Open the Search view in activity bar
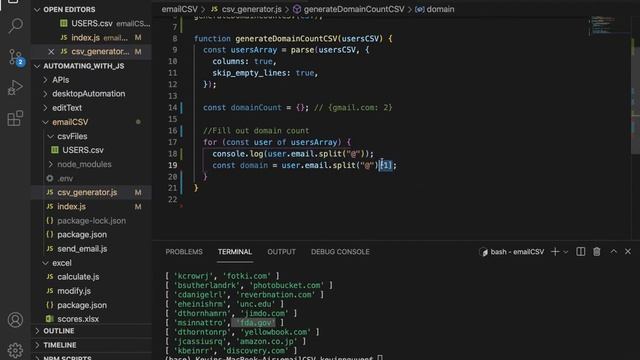 15,25
